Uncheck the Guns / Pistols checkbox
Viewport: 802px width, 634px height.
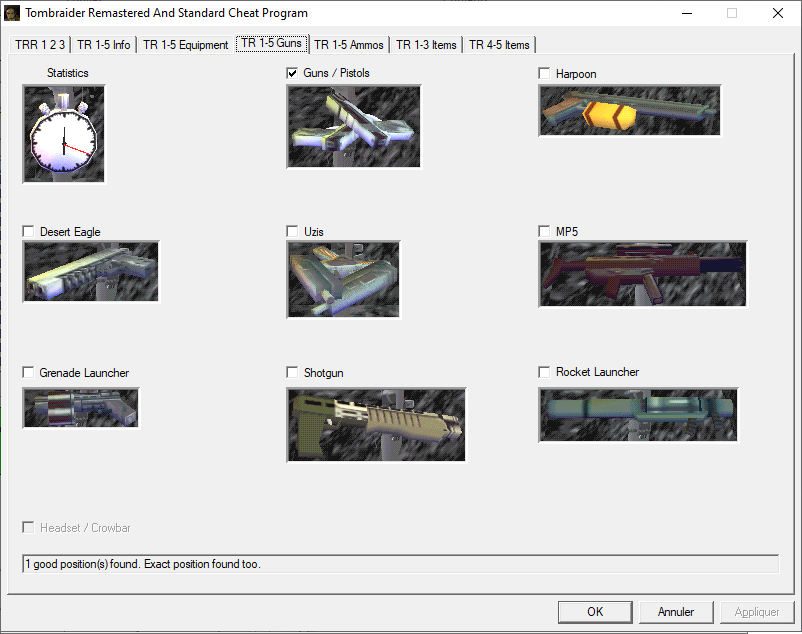292,73
